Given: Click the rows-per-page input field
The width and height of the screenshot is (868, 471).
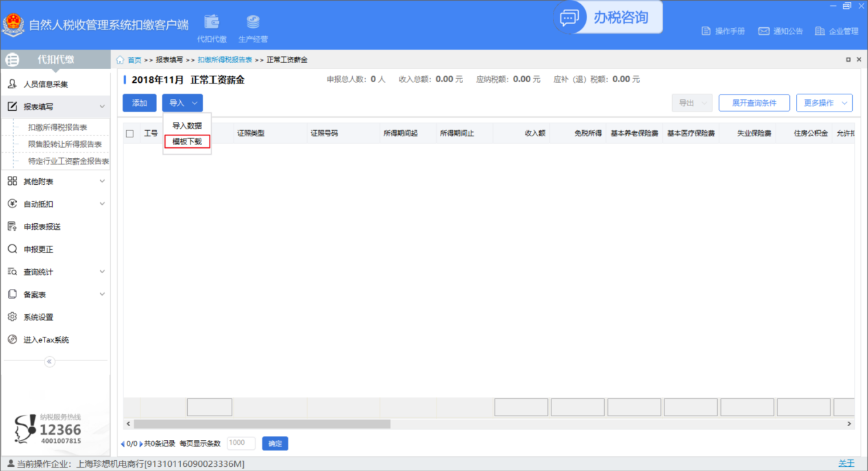Looking at the screenshot, I should (x=241, y=443).
